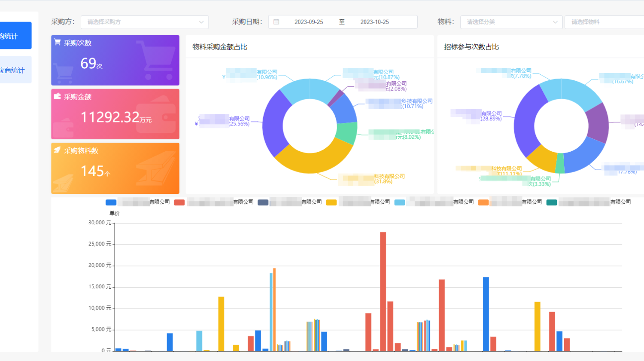Click the 招标参与次数占比 chart title

point(471,47)
